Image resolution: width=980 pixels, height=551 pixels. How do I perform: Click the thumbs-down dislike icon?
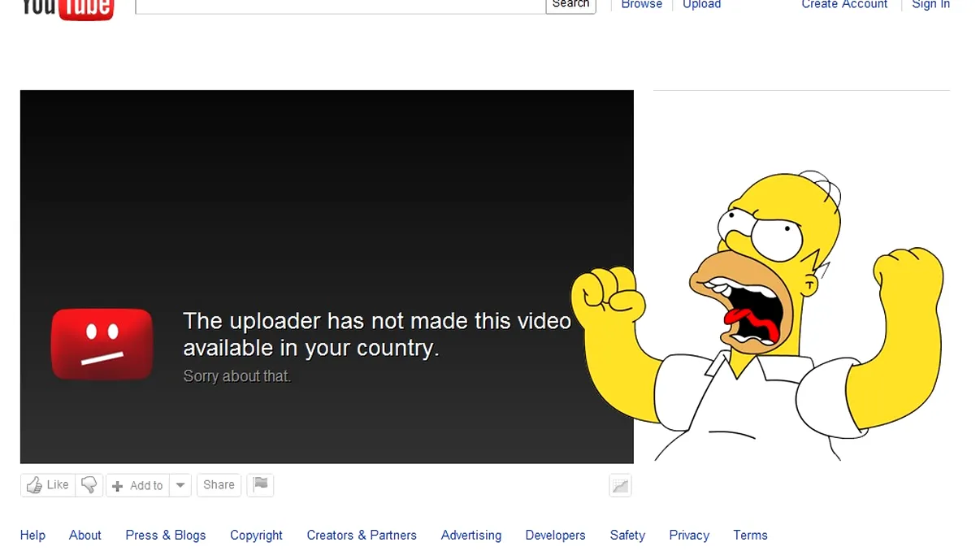[89, 485]
